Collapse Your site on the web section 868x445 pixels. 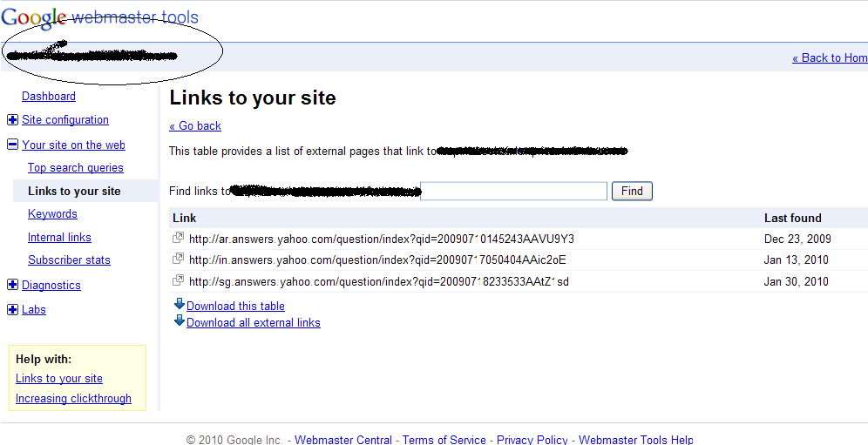[12, 145]
